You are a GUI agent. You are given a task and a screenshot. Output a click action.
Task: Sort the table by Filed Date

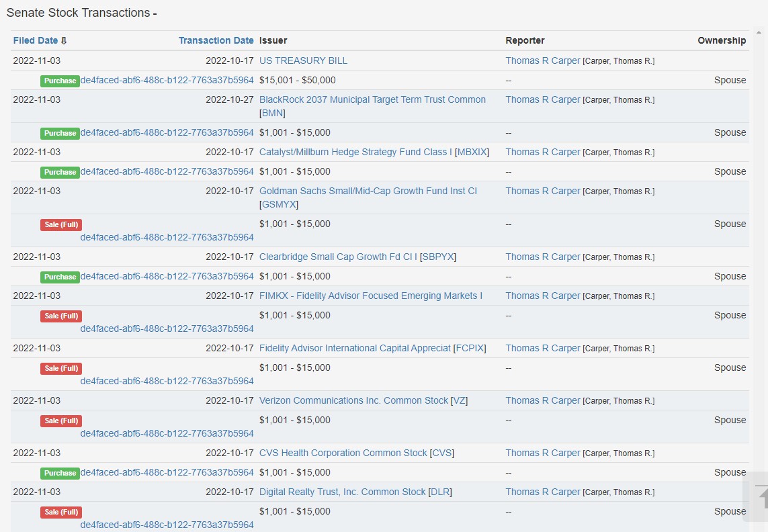[x=40, y=41]
